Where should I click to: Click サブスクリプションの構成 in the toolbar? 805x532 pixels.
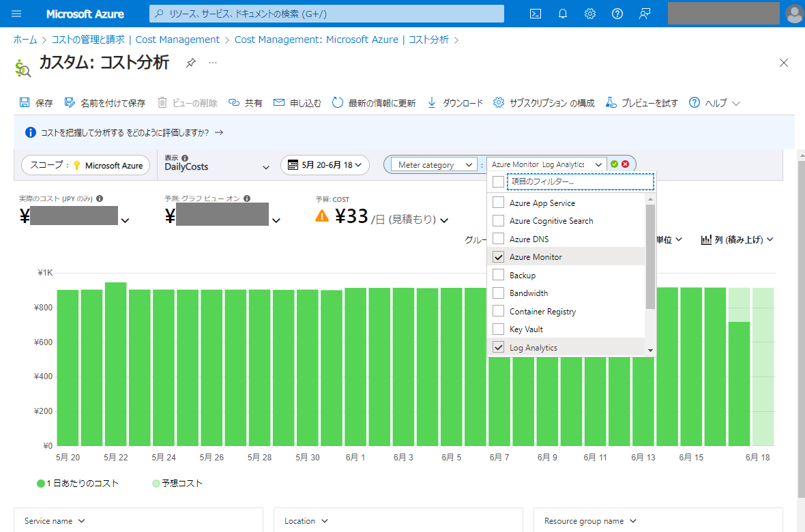pyautogui.click(x=544, y=103)
